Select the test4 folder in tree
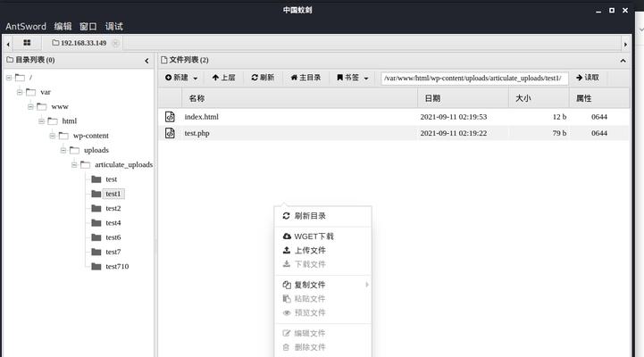644x357 pixels. coord(113,223)
